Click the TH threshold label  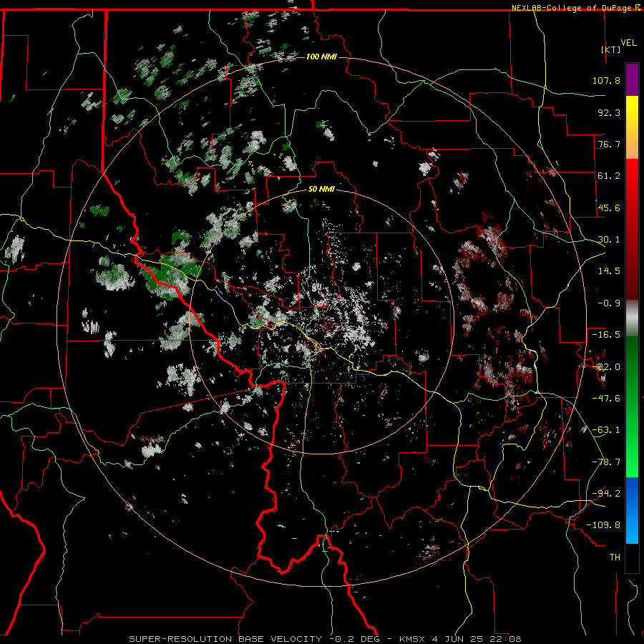[x=615, y=557]
